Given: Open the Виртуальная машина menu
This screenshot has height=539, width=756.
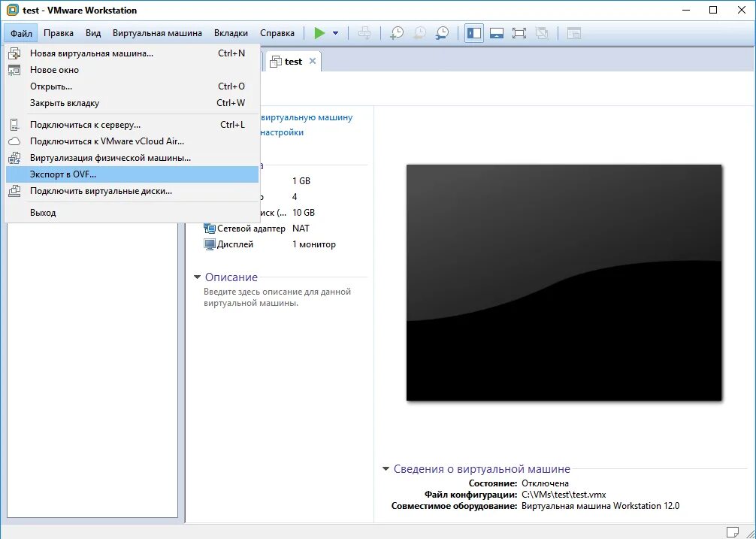Looking at the screenshot, I should (157, 33).
